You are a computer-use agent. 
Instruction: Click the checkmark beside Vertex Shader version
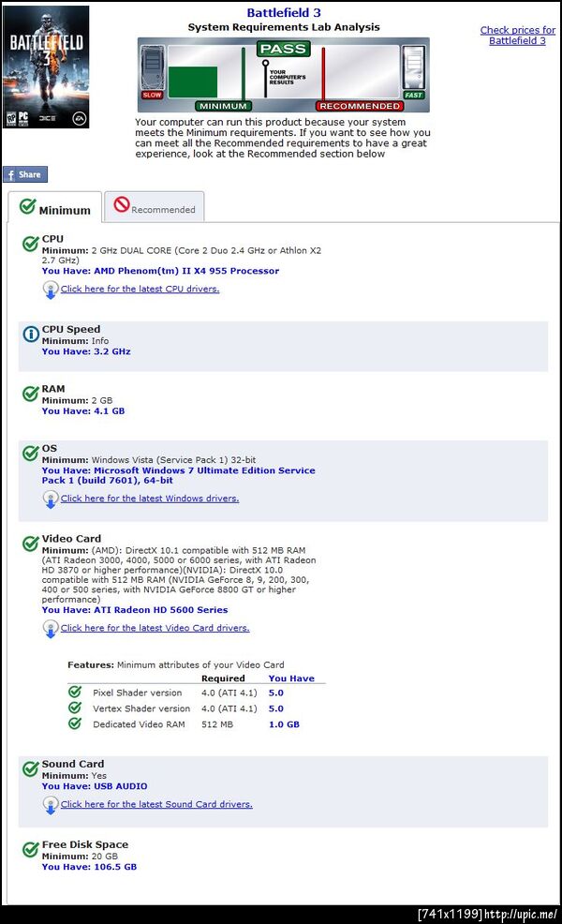click(x=75, y=708)
